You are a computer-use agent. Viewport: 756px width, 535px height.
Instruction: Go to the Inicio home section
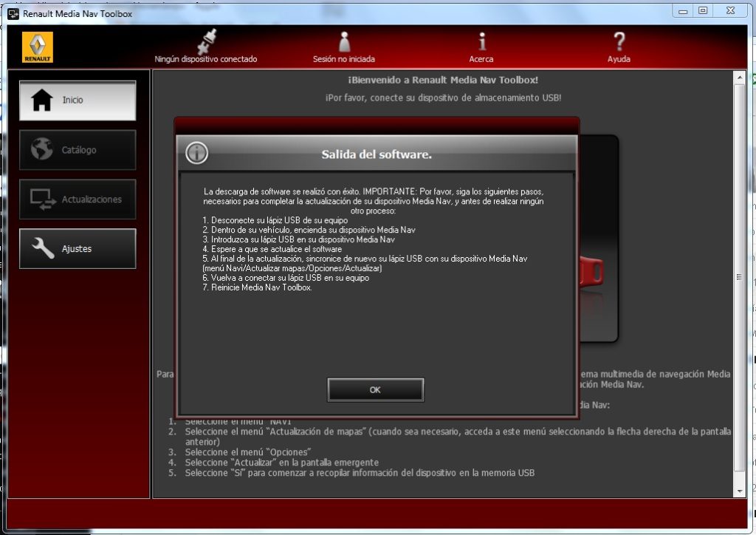(x=78, y=100)
